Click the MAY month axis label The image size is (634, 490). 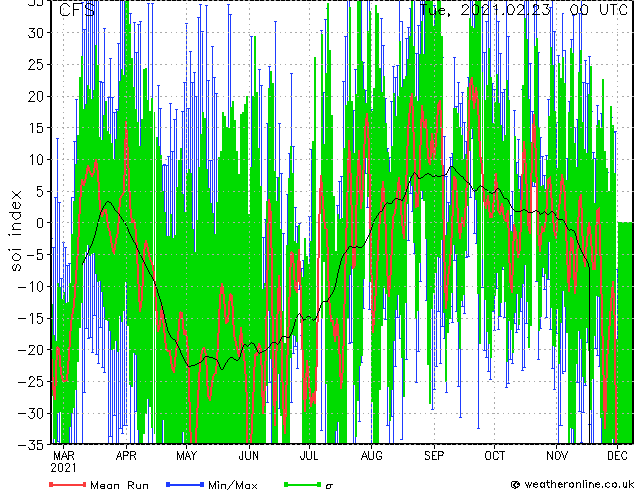pyautogui.click(x=186, y=456)
